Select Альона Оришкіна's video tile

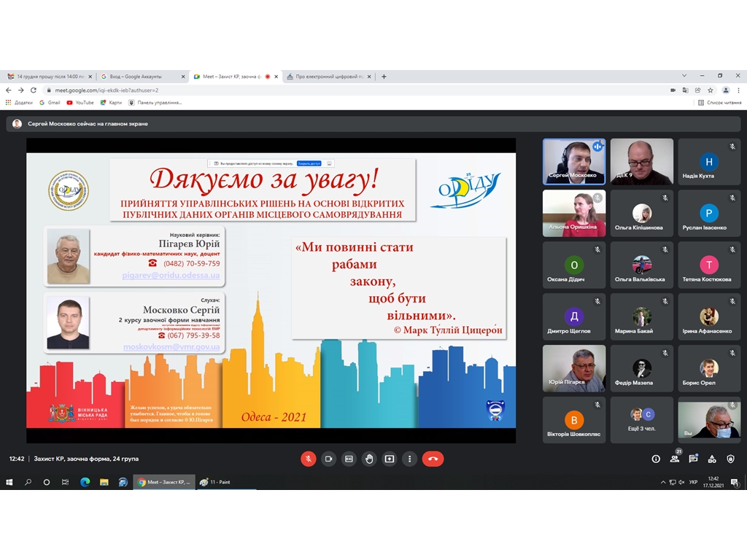pos(574,214)
